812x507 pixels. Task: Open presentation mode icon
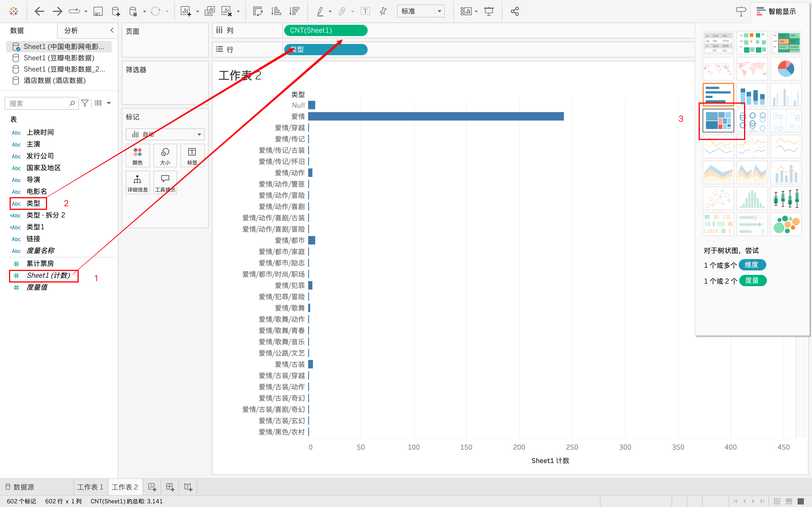[489, 11]
